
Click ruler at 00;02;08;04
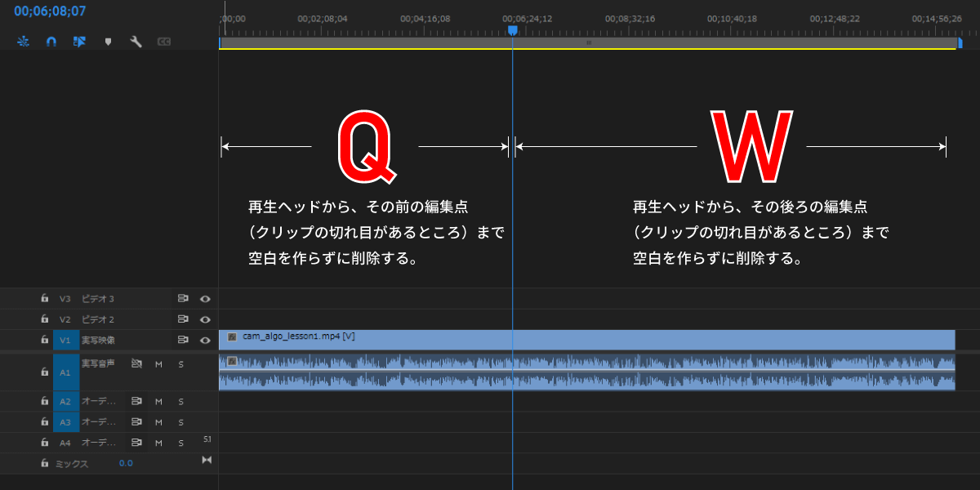(322, 18)
